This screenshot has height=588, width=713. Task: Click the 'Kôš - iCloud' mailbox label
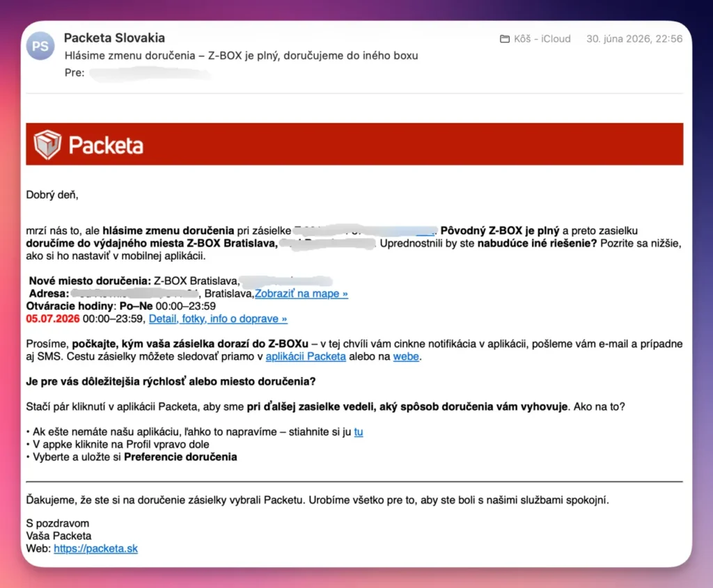tap(542, 39)
